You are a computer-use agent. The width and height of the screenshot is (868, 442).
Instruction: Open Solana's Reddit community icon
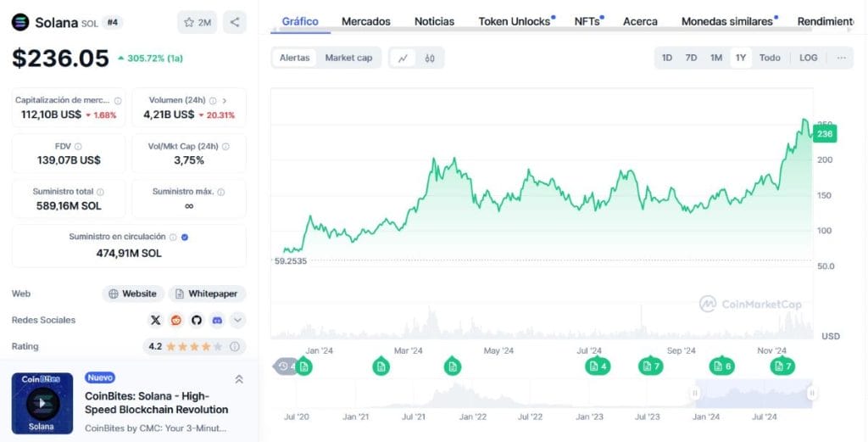[176, 320]
